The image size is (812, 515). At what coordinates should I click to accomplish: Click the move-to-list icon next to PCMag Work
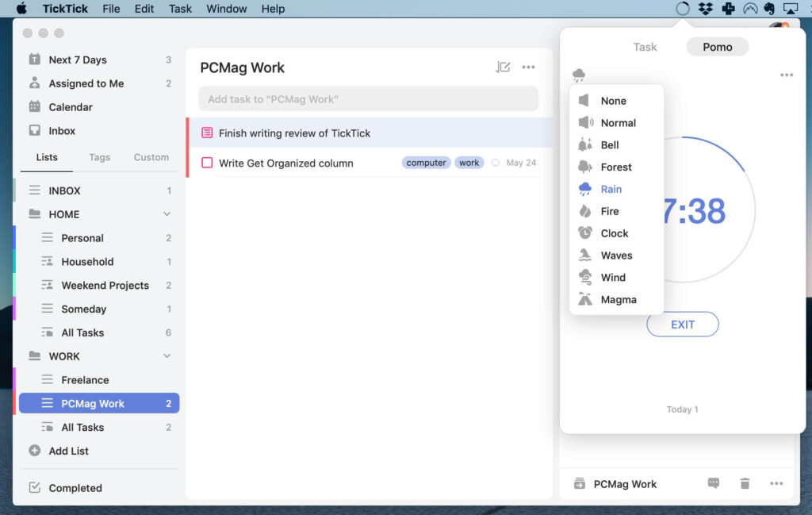(580, 483)
